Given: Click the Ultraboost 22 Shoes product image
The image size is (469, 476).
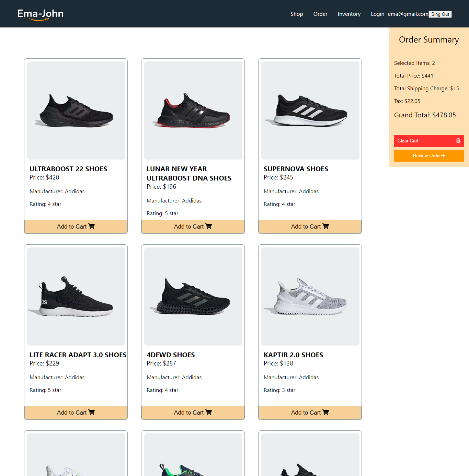Looking at the screenshot, I should click(x=76, y=111).
